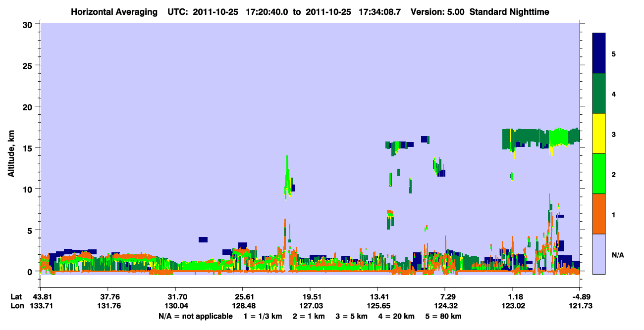This screenshot has width=644, height=330.
Task: Click the isolated blue block near 4 km altitude
Action: click(x=203, y=239)
